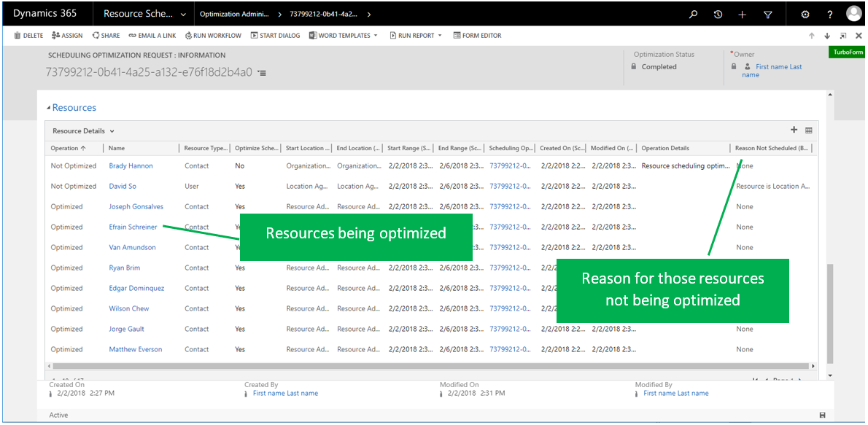Open advanced find funnel icon
The height and width of the screenshot is (425, 868).
pos(767,14)
